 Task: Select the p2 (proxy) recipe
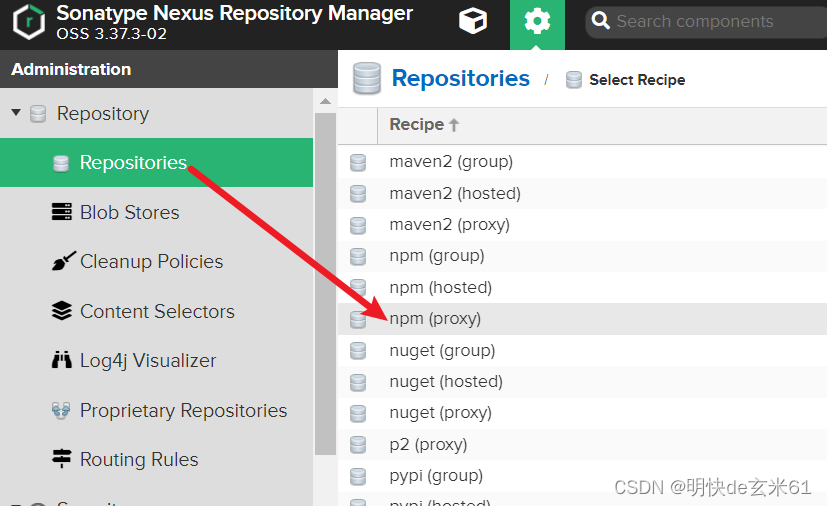[428, 444]
